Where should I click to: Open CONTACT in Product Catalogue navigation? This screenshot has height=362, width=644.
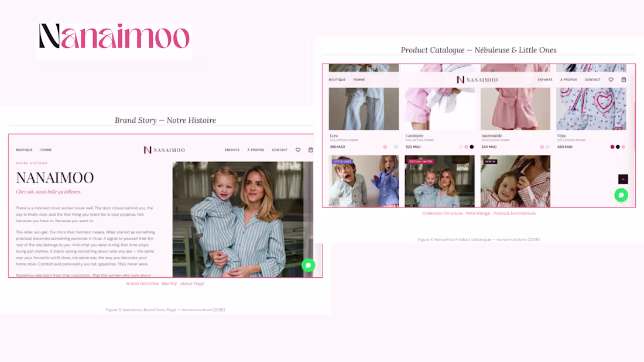(x=592, y=80)
